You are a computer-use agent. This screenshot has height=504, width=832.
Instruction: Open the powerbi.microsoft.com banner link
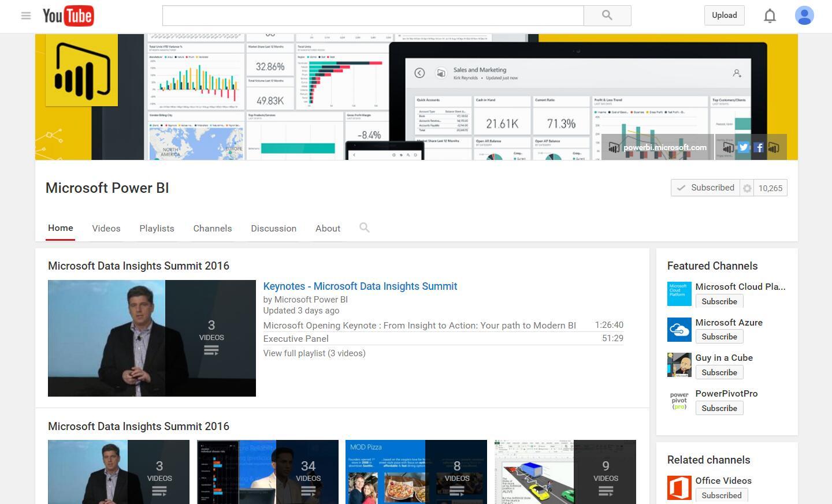(x=666, y=147)
